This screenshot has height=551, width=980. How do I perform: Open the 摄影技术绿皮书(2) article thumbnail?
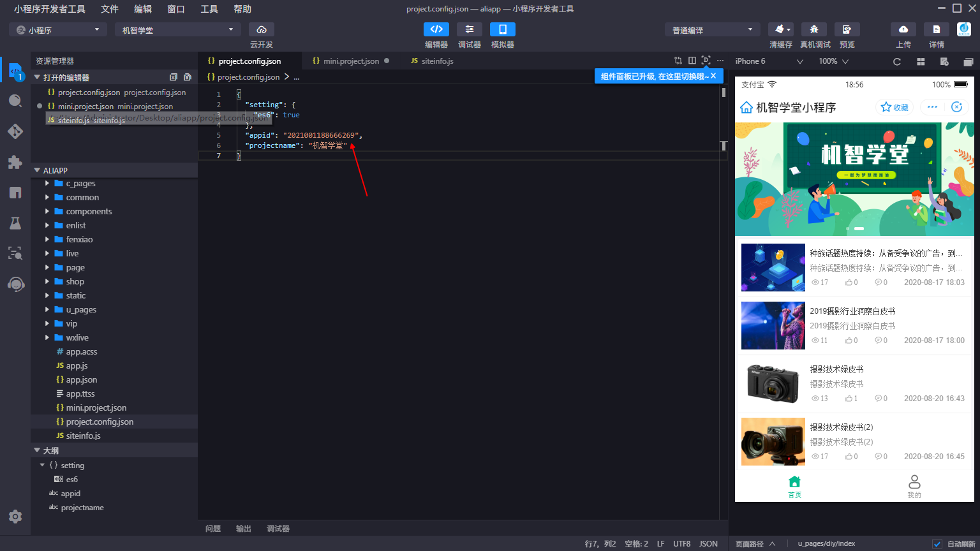[773, 441]
